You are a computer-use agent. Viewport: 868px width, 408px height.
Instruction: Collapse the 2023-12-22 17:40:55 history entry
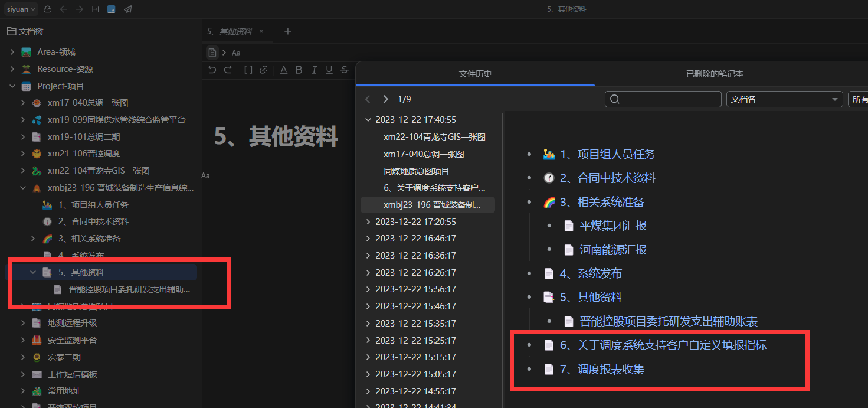click(x=369, y=120)
